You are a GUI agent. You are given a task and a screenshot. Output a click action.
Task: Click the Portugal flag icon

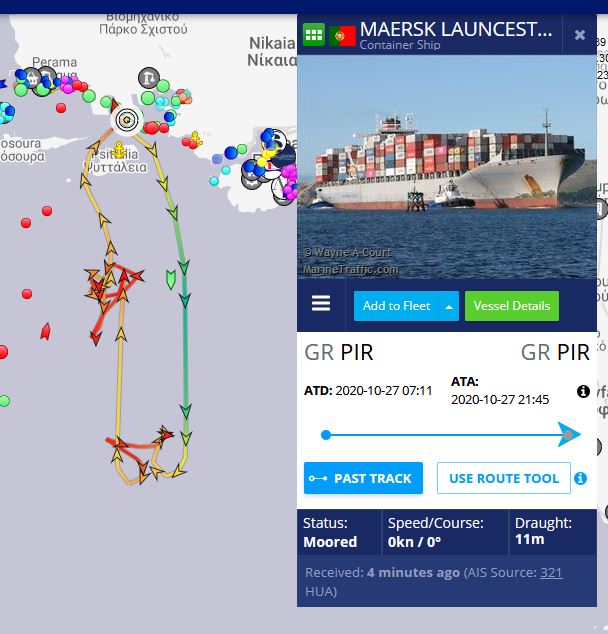[x=342, y=36]
